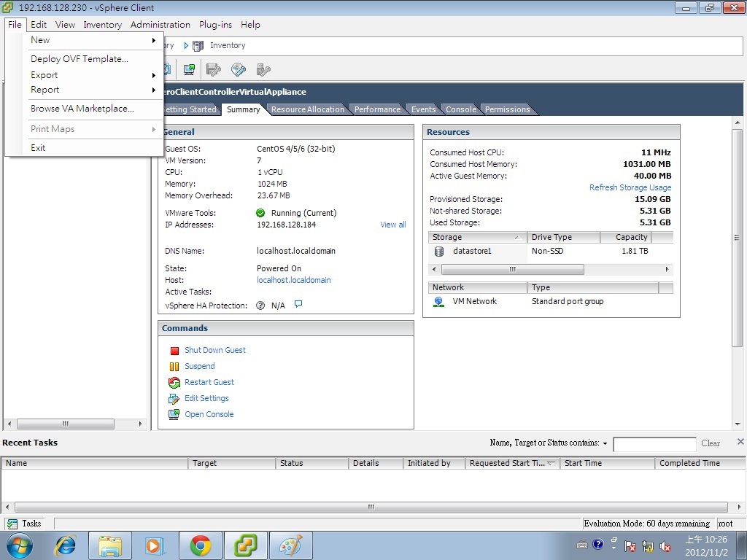The image size is (747, 560).
Task: Focus the Recent Tasks filter text field
Action: (654, 444)
